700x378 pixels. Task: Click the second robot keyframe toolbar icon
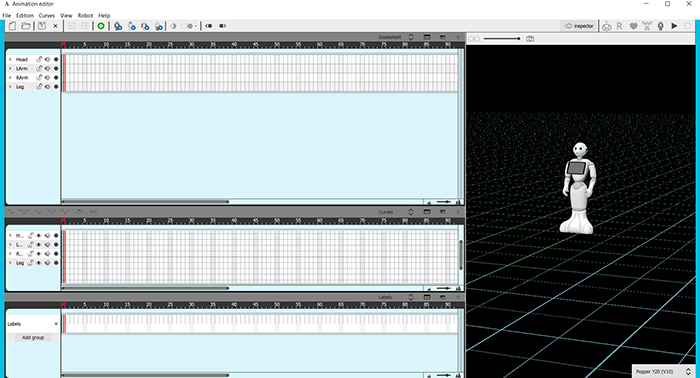131,26
